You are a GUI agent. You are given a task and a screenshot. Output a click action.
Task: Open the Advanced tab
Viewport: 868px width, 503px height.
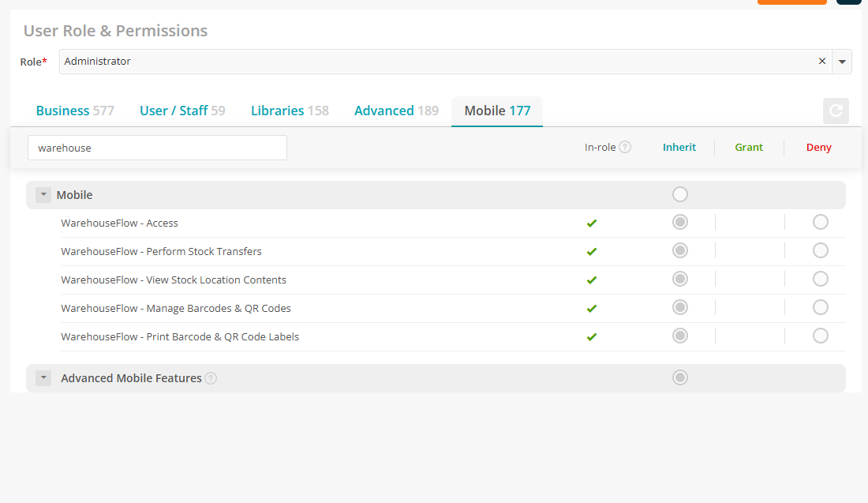pos(396,111)
